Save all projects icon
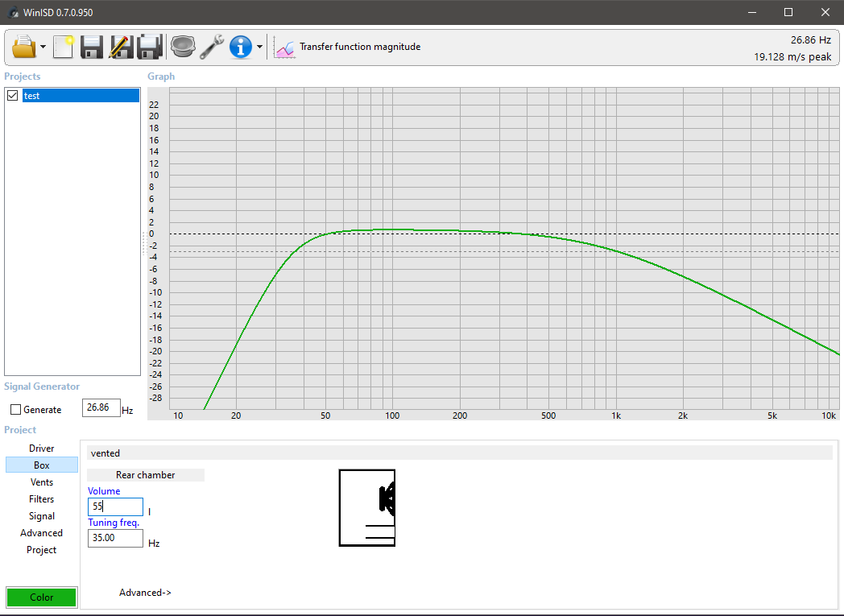The image size is (844, 616). tap(150, 47)
